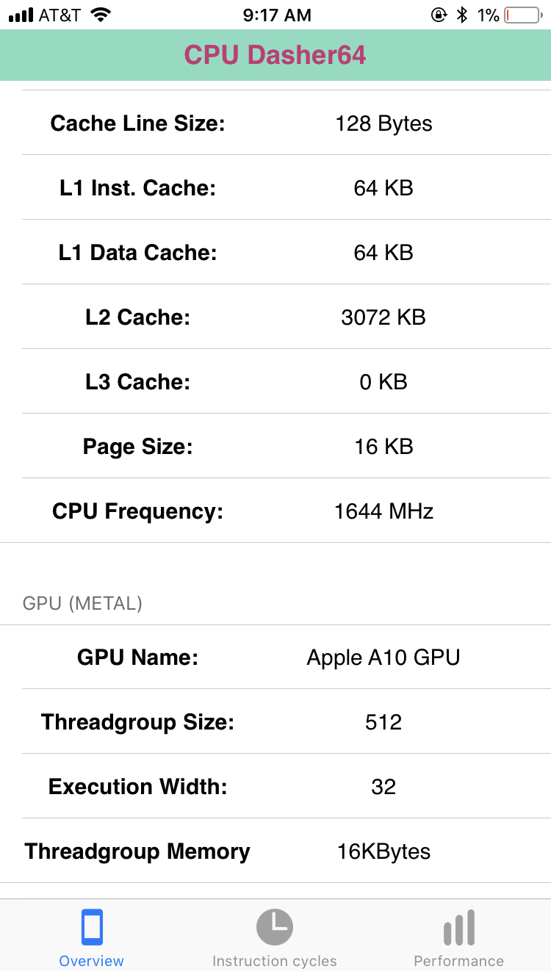
Task: Tap the Threadgroup Size 512 value
Action: click(383, 722)
